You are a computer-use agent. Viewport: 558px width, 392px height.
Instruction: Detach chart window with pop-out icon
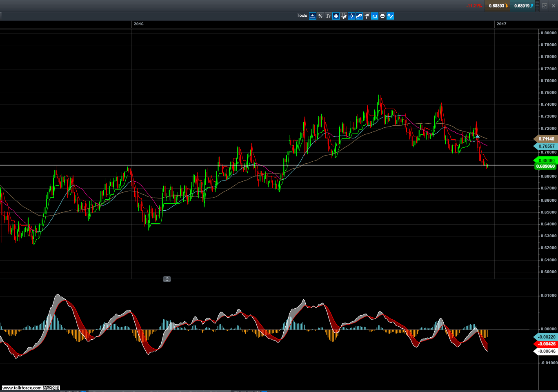tap(545, 6)
